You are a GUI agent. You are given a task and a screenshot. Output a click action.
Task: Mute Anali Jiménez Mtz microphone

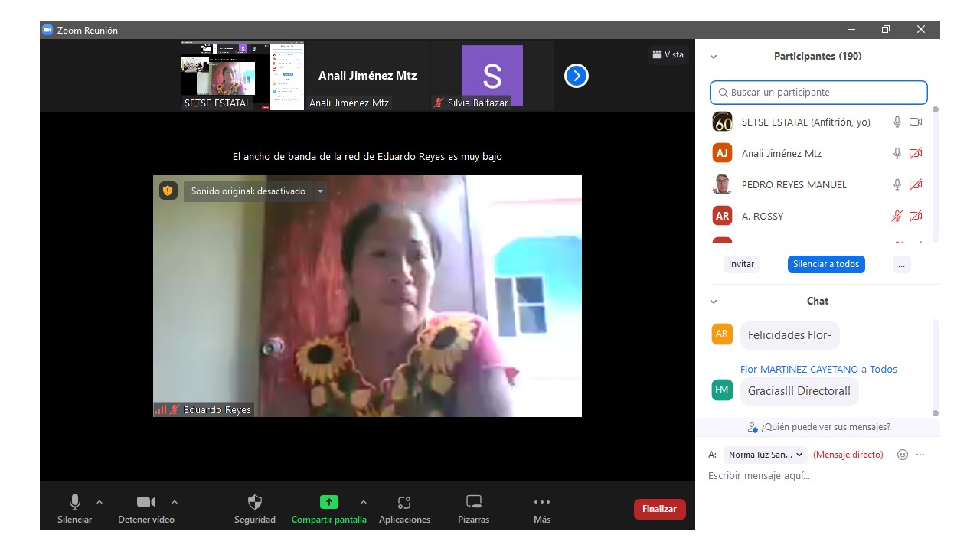[897, 153]
